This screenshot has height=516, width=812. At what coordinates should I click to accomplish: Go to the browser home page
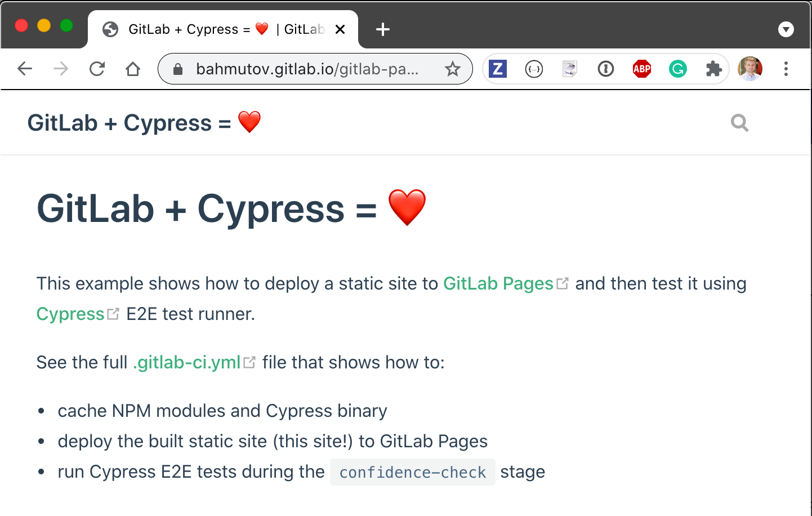point(133,69)
